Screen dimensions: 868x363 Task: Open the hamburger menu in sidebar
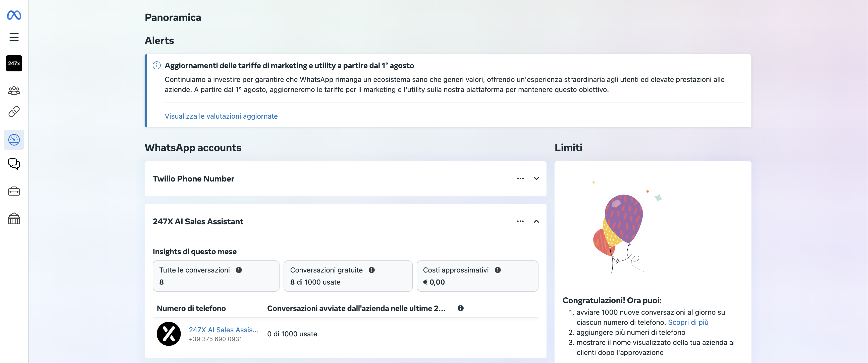point(14,37)
